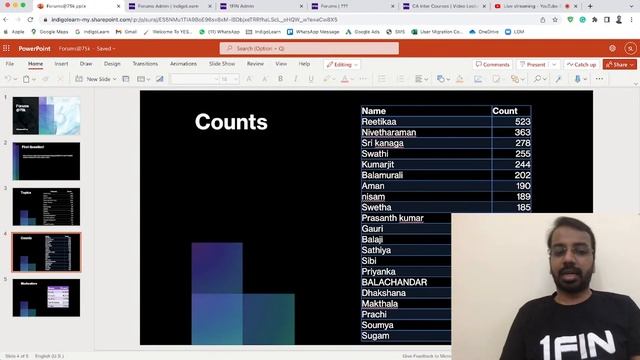This screenshot has width=640, height=360.
Task: Open the Paste clipboard button
Action: [x=27, y=79]
